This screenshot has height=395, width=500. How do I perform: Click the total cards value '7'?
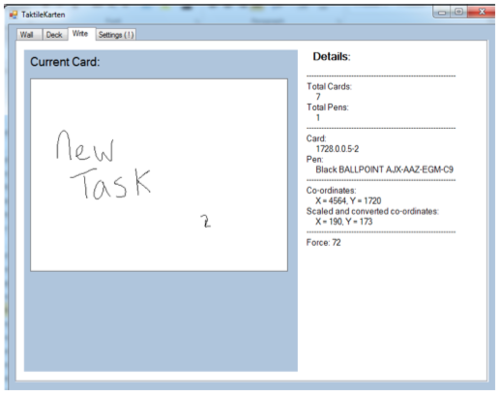coord(318,97)
